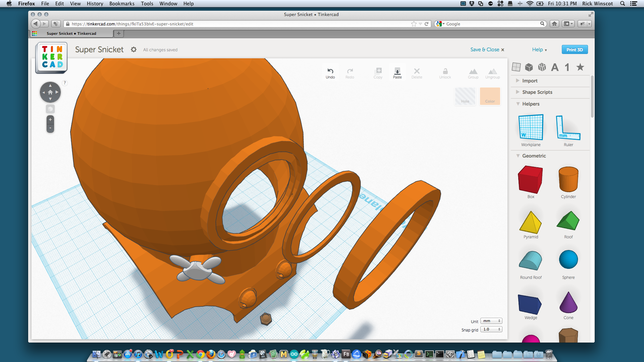Screen dimensions: 644x362
Task: Click the browser home button
Action: pyautogui.click(x=554, y=24)
